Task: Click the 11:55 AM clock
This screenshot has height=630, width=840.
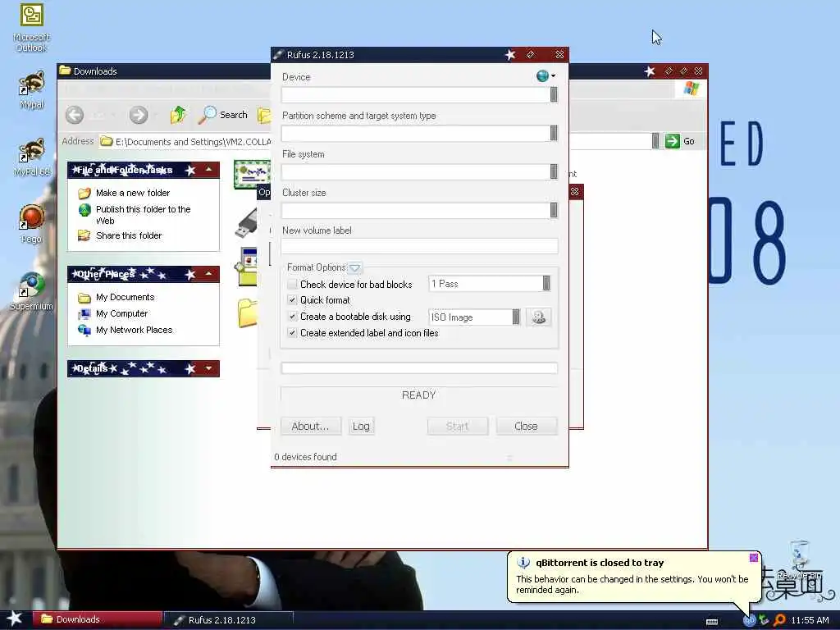Action: [x=810, y=620]
